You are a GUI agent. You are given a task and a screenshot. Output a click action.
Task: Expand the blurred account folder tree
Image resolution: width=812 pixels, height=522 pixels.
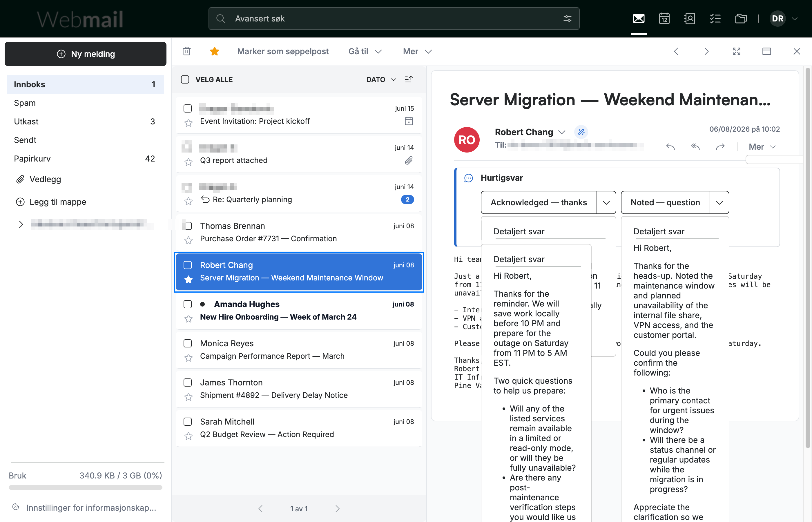tap(21, 224)
